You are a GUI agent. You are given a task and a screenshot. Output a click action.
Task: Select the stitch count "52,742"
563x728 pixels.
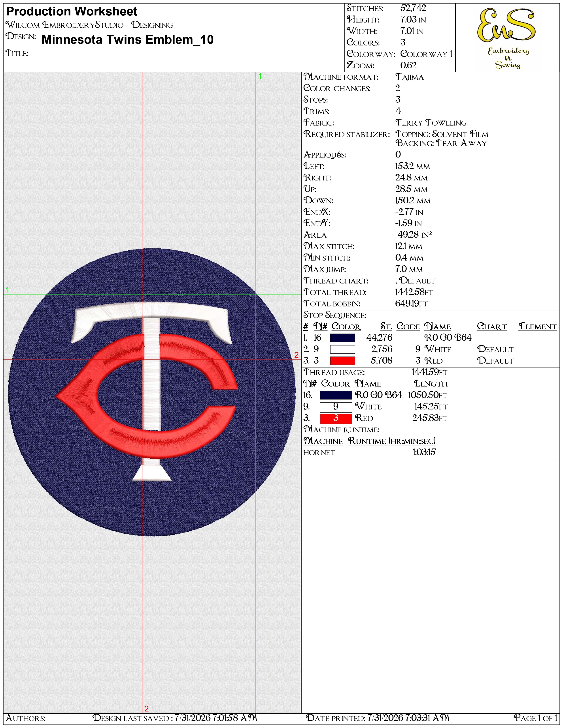click(413, 8)
